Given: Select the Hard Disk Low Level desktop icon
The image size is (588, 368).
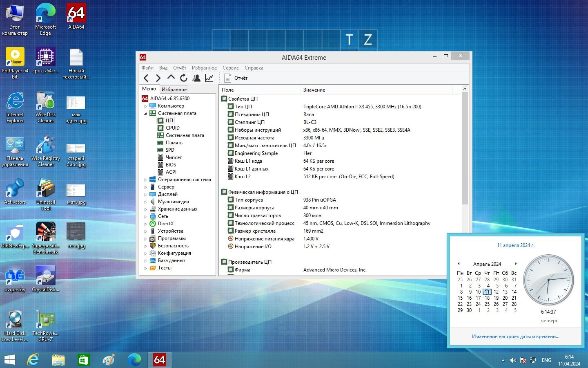Looking at the screenshot, I should (15, 326).
